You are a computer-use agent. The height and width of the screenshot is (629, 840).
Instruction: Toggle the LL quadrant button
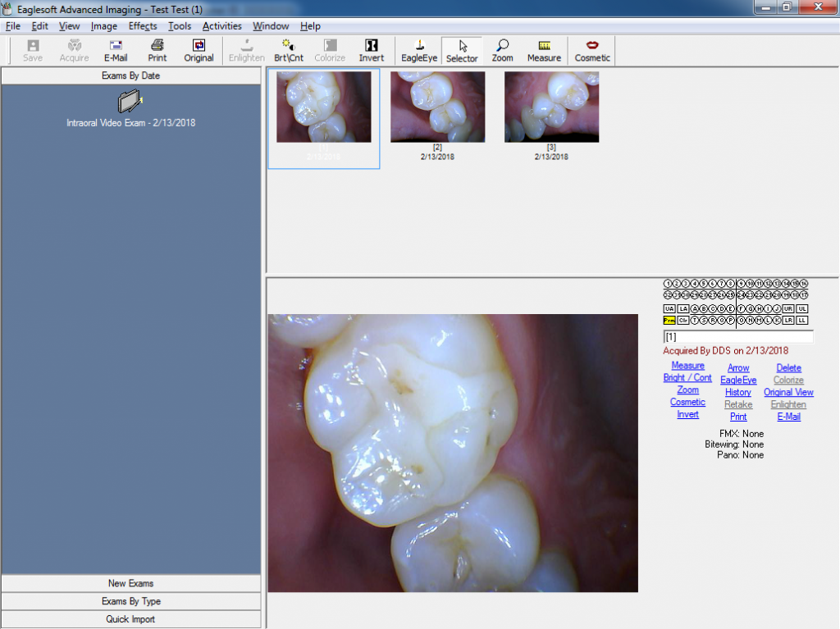(x=801, y=320)
